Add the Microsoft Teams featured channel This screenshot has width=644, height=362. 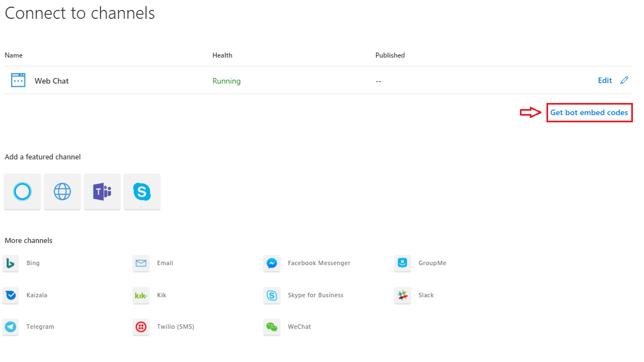[x=102, y=192]
